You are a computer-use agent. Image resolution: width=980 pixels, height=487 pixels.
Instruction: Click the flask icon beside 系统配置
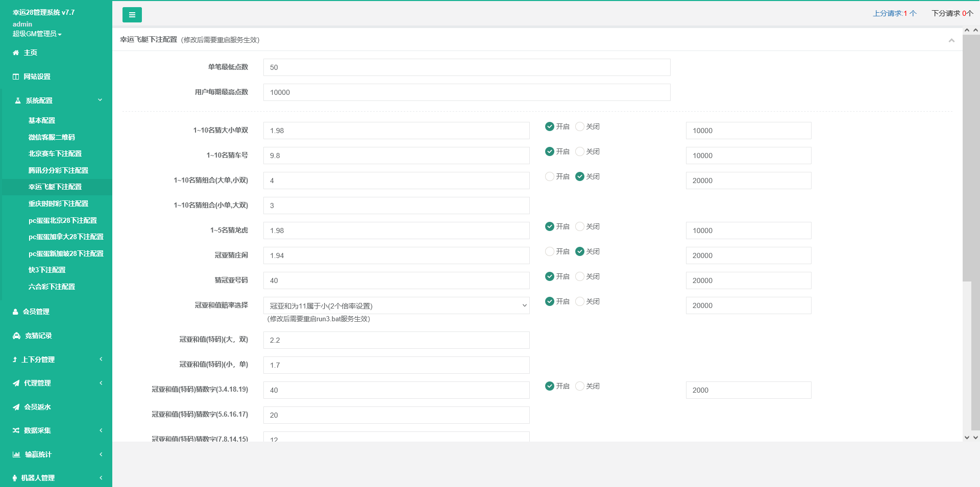point(18,100)
